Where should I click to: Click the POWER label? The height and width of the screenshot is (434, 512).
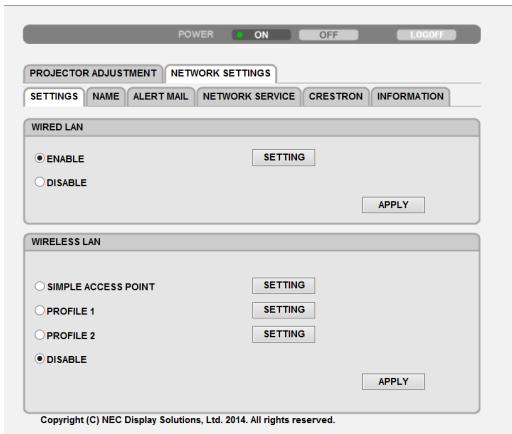pyautogui.click(x=196, y=34)
